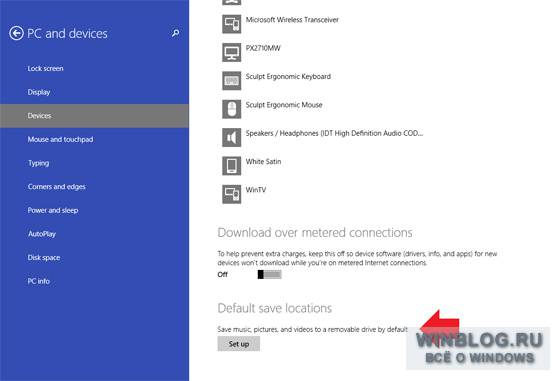Select the Speakers / Headphones audio icon

point(231,137)
